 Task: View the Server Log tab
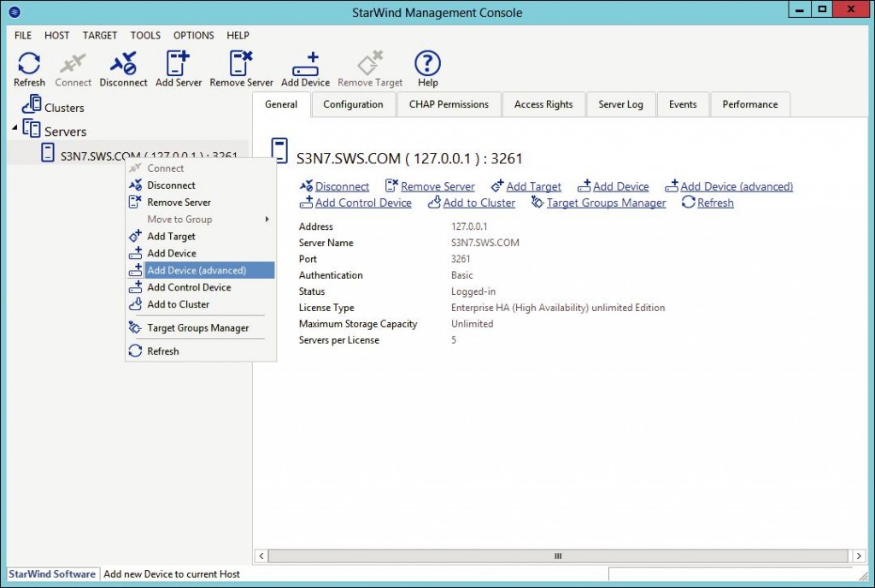pos(620,104)
